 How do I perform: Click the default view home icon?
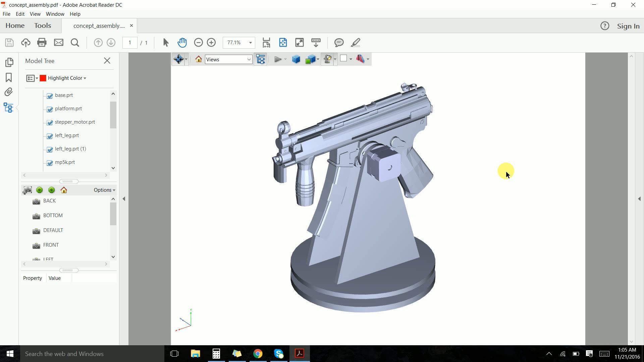(198, 59)
